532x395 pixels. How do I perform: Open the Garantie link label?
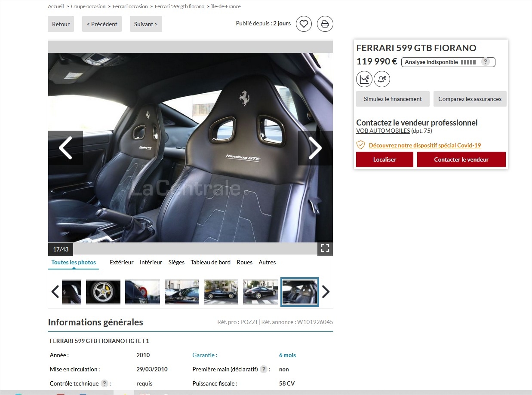point(205,355)
